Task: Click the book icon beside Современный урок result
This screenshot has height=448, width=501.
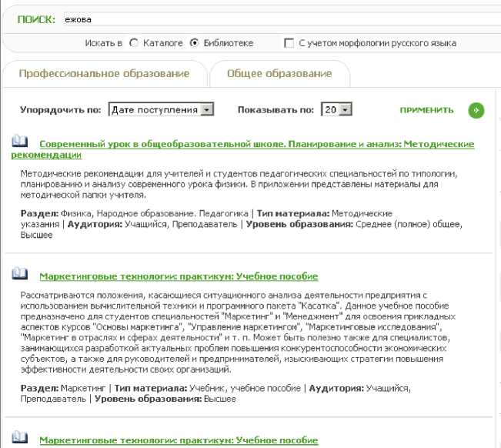Action: 20,141
